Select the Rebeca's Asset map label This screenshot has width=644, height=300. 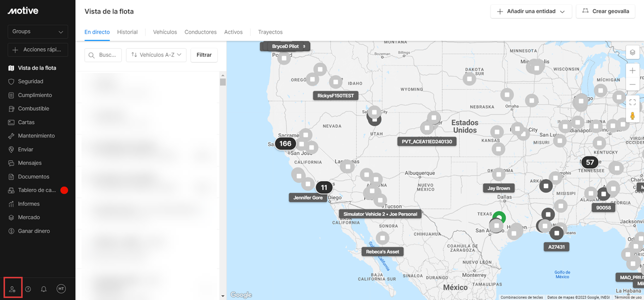click(x=382, y=252)
